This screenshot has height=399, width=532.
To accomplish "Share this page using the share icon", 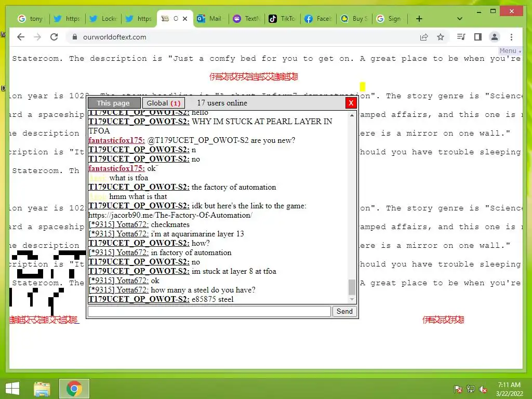I will coord(424,37).
